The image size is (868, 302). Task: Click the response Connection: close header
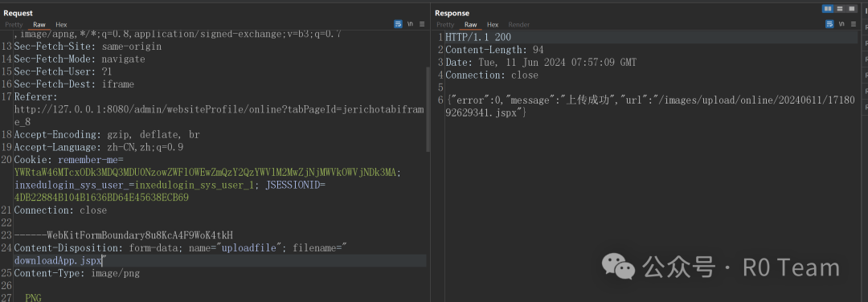492,75
